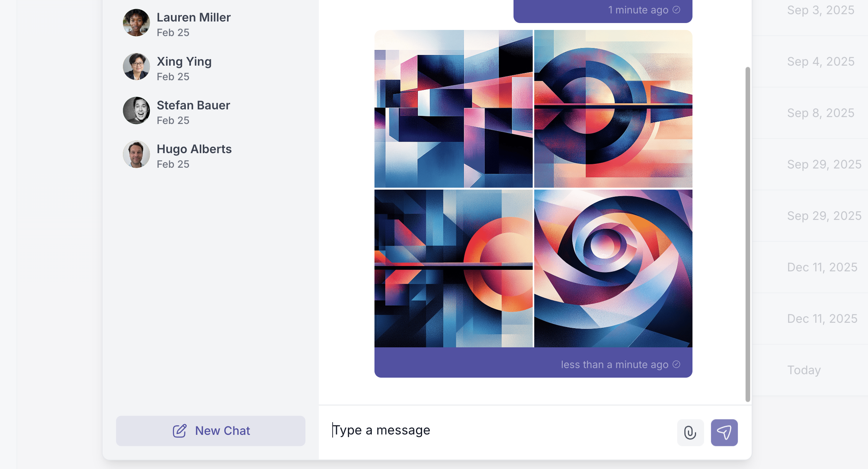Click the checkmark on the '1 minute ago' message
This screenshot has height=469, width=868.
point(676,10)
